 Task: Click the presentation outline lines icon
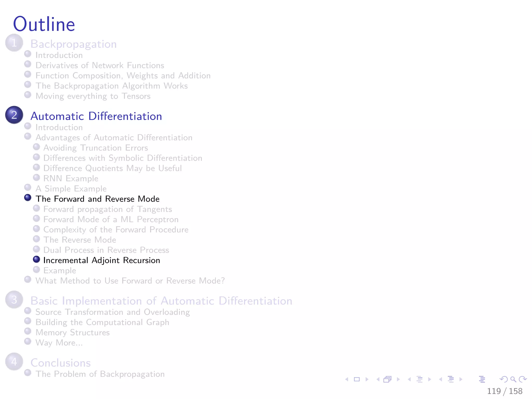tap(482, 380)
